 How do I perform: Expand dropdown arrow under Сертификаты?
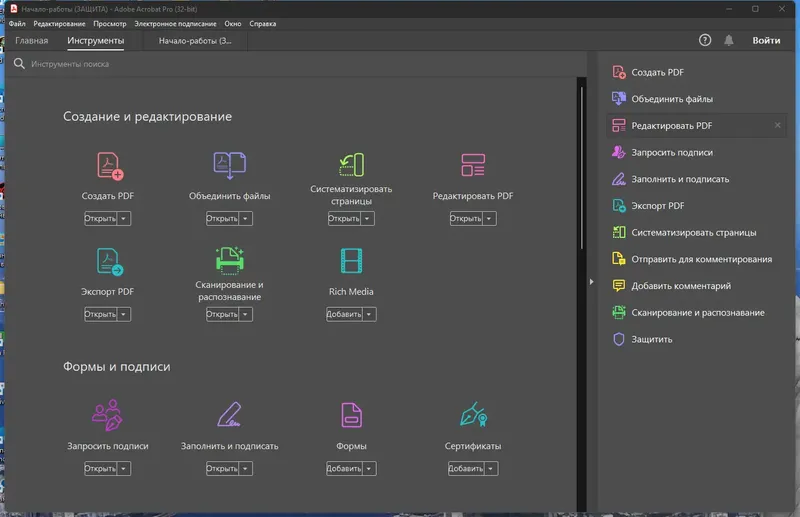tap(491, 469)
